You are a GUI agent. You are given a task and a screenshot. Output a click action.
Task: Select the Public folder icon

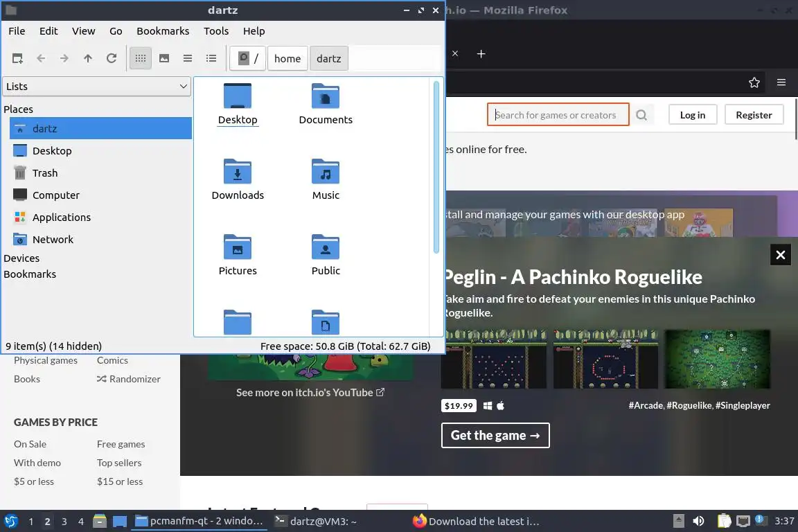(326, 247)
